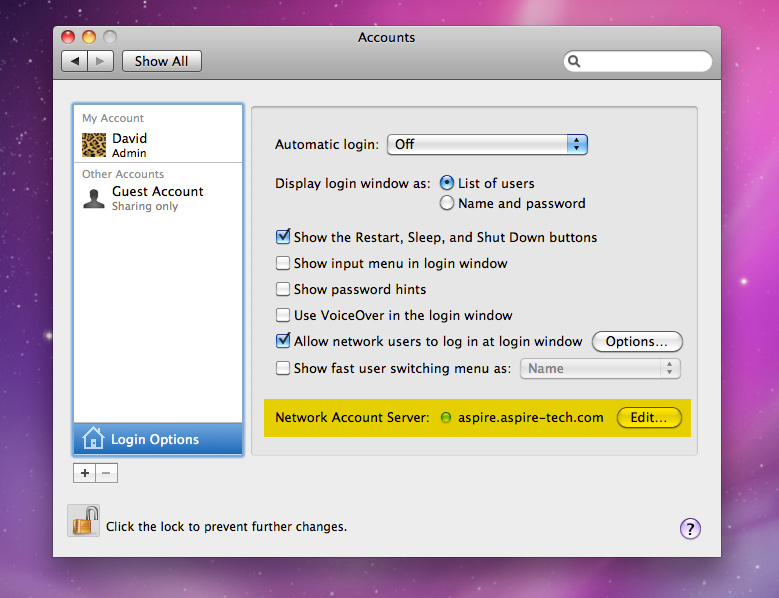The image size is (779, 598).
Task: Click the Guest Account silhouette icon
Action: (x=94, y=198)
